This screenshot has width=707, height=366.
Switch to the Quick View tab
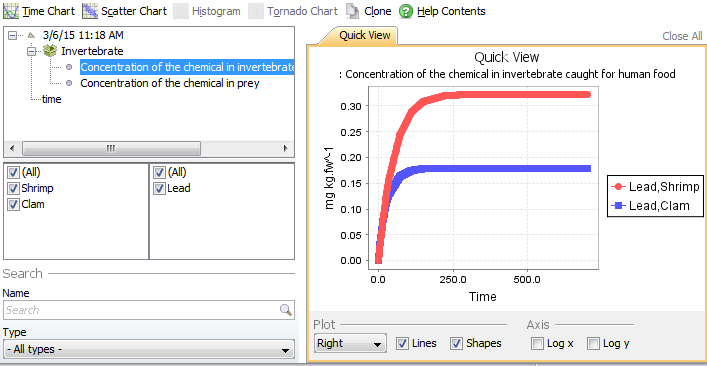364,35
